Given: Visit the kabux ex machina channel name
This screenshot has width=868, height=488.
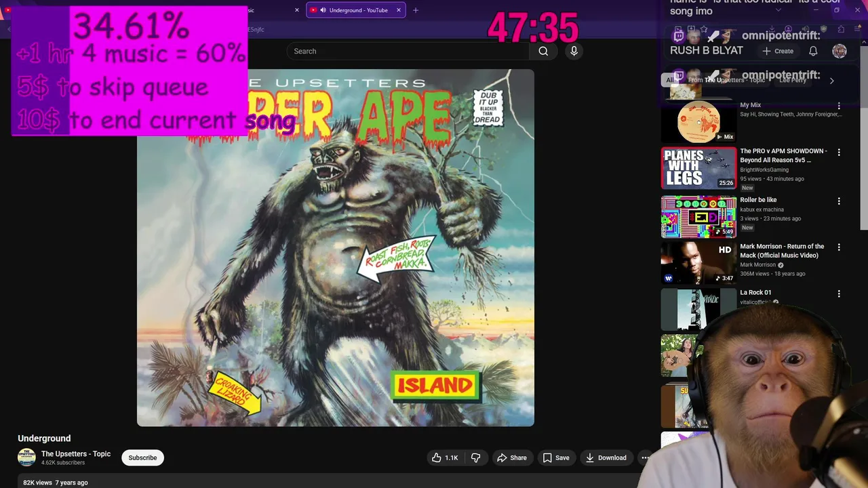Looking at the screenshot, I should click(x=762, y=210).
